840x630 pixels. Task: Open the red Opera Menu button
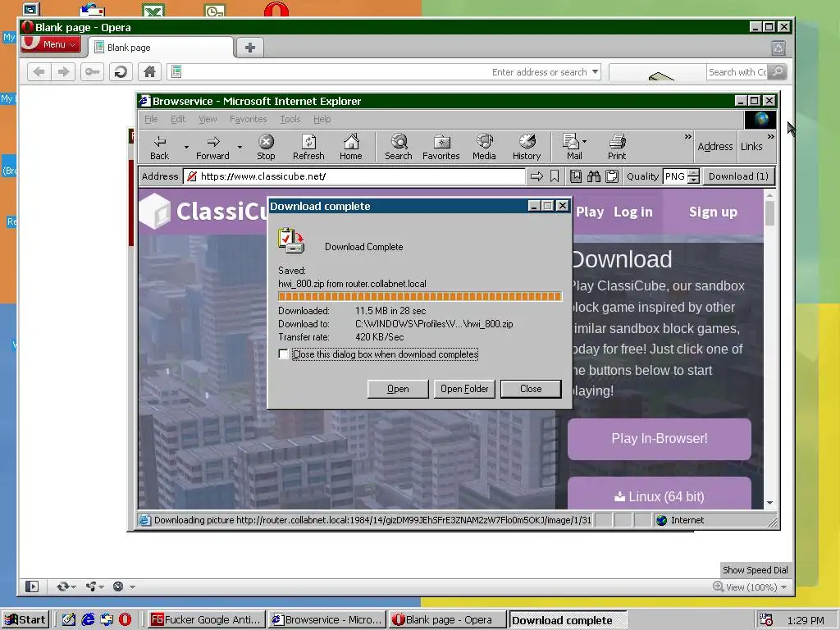point(51,44)
